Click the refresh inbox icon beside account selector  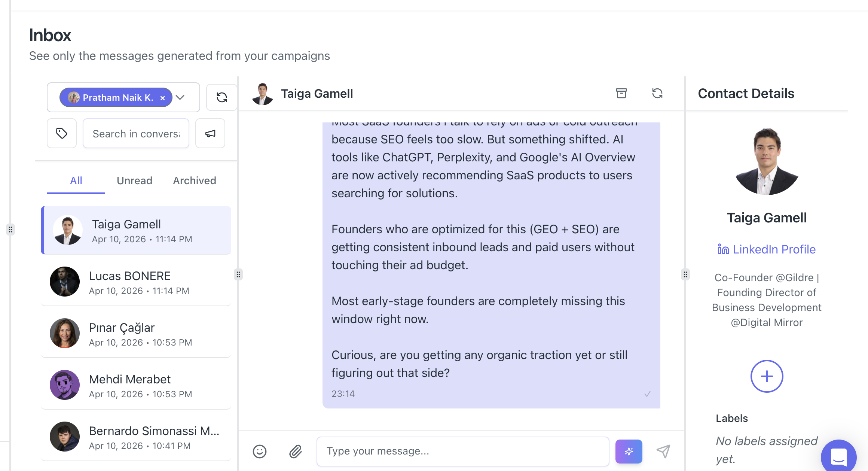pos(222,97)
